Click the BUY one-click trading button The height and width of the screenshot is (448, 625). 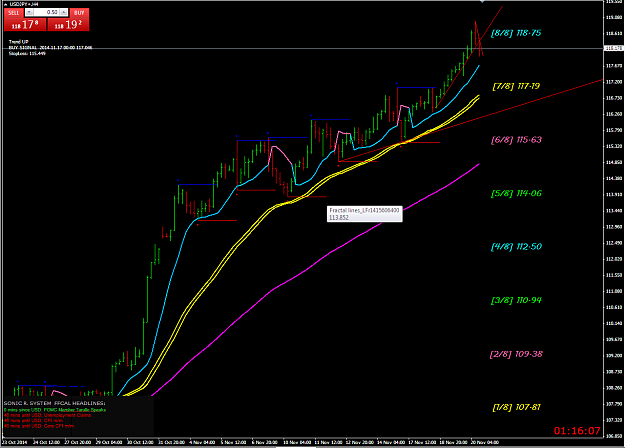click(79, 13)
